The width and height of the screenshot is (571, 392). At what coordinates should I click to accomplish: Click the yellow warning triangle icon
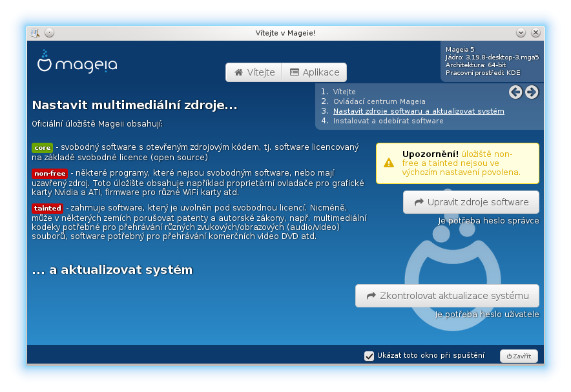tap(389, 163)
